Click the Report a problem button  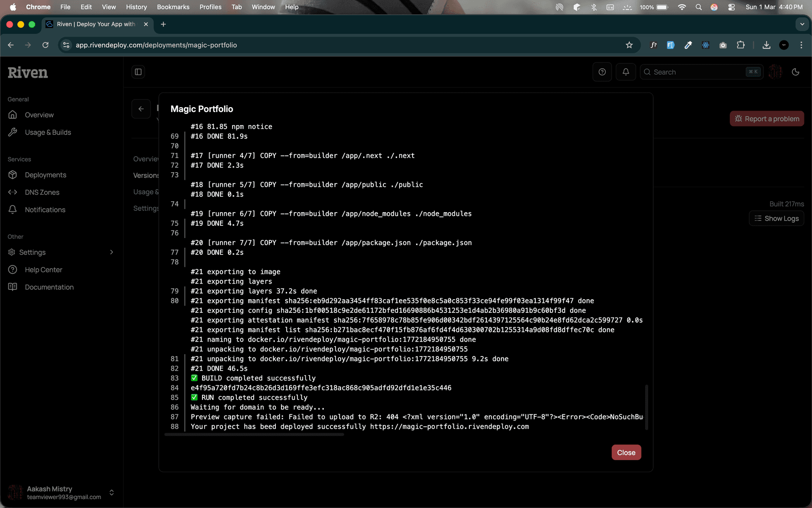point(767,119)
